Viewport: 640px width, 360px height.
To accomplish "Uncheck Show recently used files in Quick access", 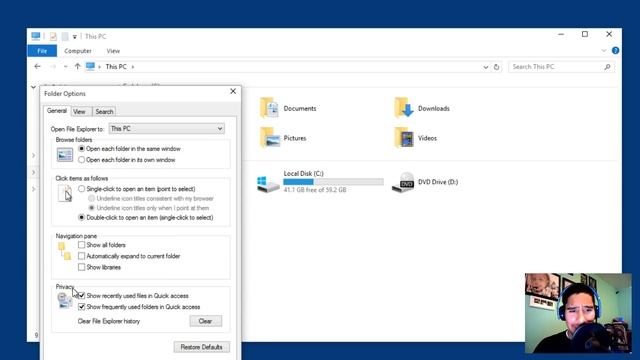I will pos(81,296).
